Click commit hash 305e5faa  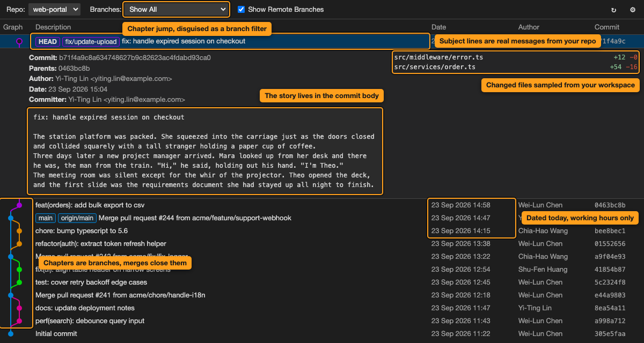click(610, 334)
